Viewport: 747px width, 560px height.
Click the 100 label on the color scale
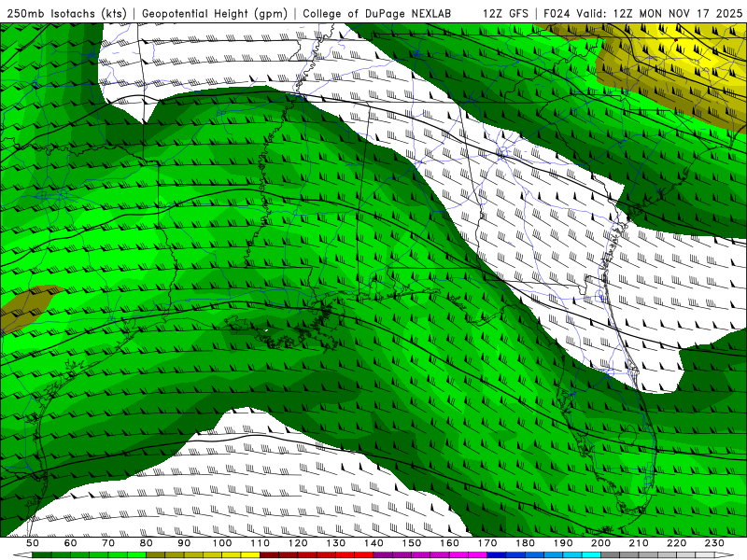pyautogui.click(x=222, y=543)
